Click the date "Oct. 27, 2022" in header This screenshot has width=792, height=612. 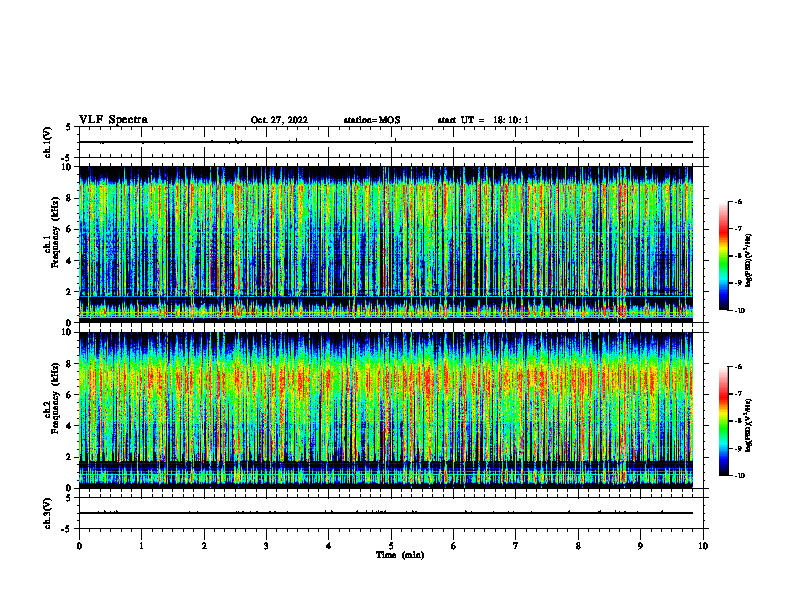(x=279, y=120)
